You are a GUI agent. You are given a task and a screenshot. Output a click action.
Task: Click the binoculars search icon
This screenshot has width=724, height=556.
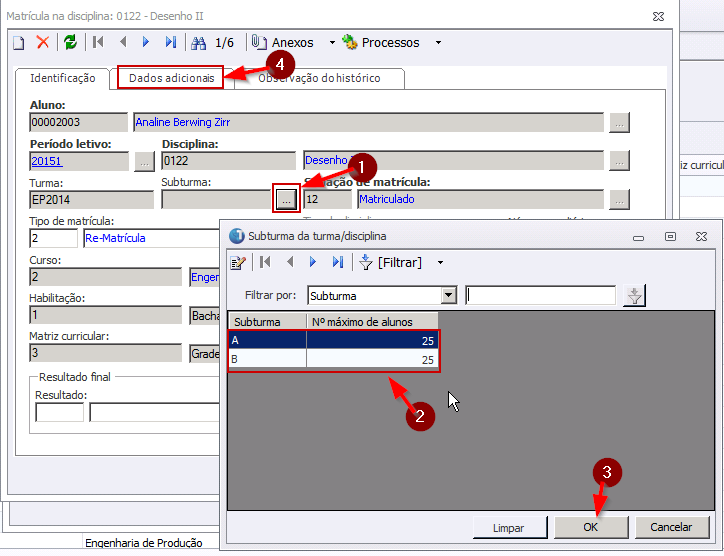198,43
